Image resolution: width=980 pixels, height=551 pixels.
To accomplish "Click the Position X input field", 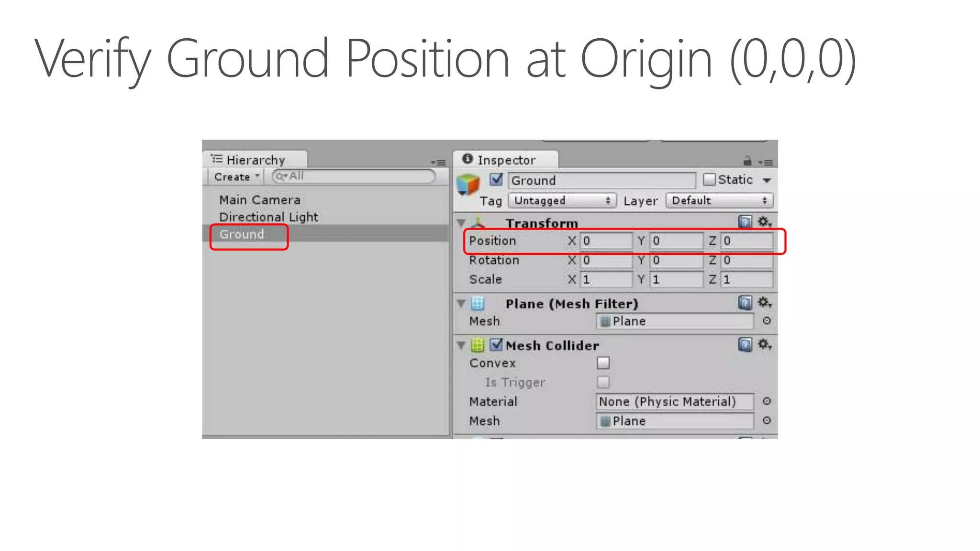I will click(x=606, y=241).
